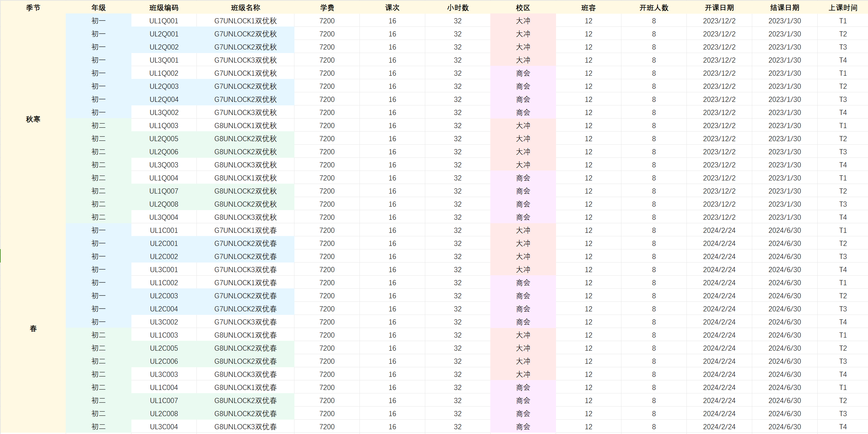Click class name in the UL3Q004 row

click(245, 217)
